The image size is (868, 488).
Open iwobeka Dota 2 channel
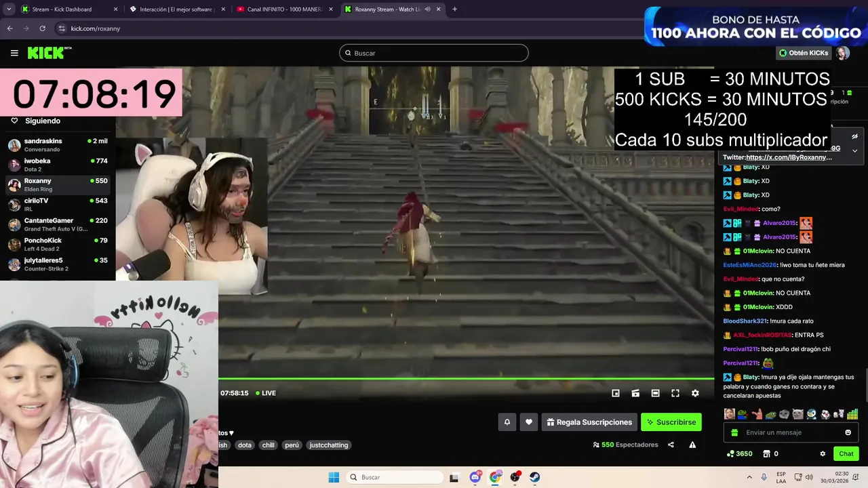point(58,165)
